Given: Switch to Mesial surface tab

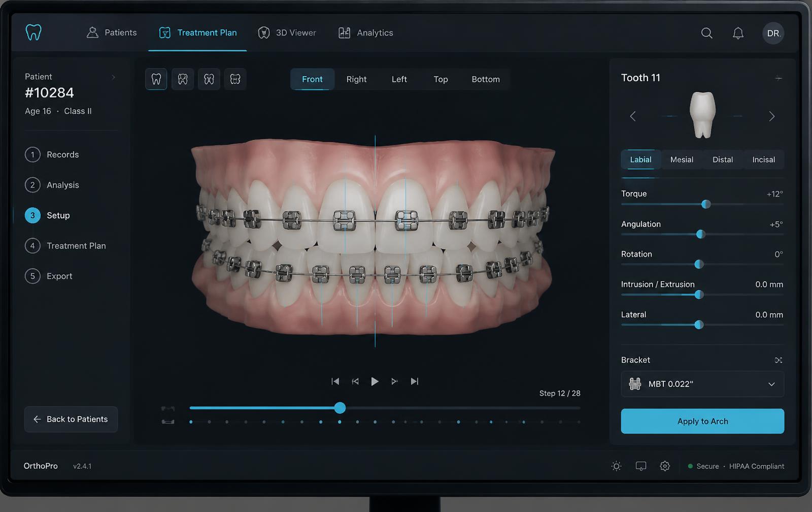Looking at the screenshot, I should (682, 159).
